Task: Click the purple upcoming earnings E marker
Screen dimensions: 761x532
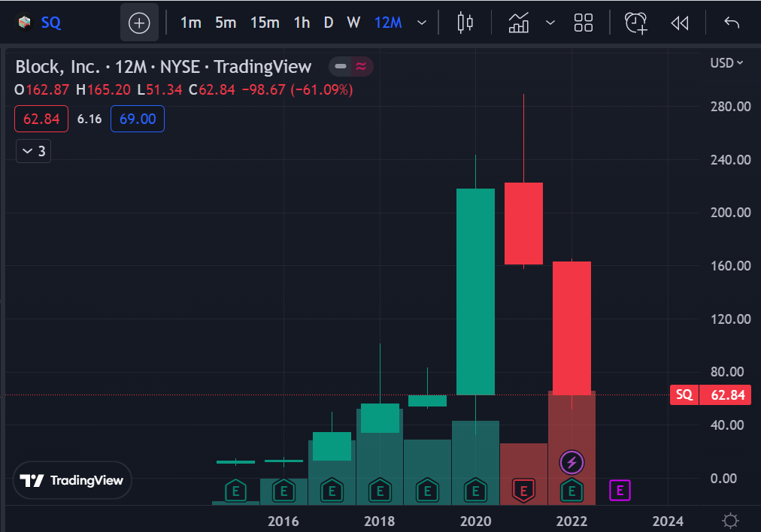Action: 620,491
